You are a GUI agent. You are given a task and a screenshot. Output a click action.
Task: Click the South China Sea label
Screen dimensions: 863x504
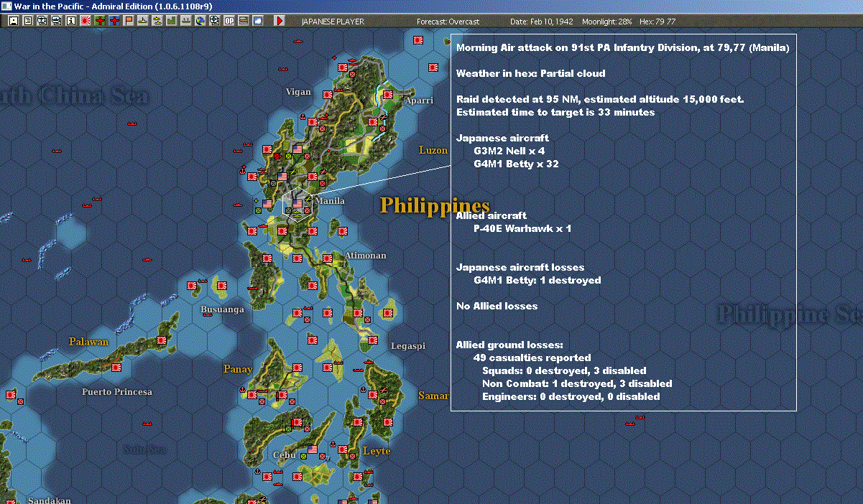pyautogui.click(x=75, y=95)
